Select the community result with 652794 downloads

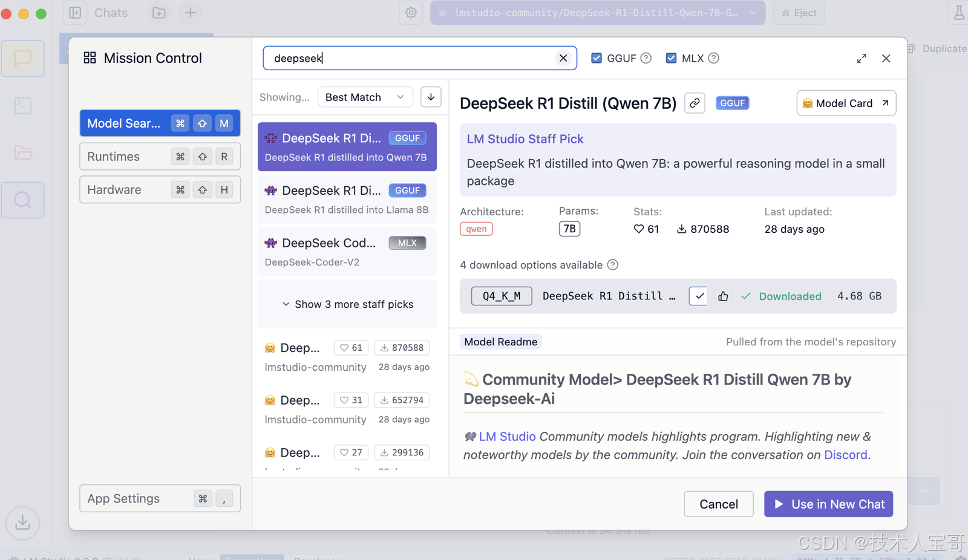tap(347, 409)
